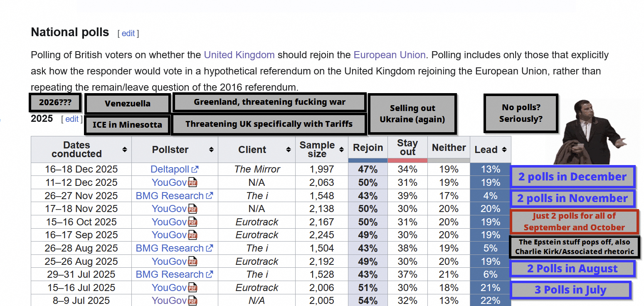Edit the National polls section
The width and height of the screenshot is (644, 306).
coord(128,34)
